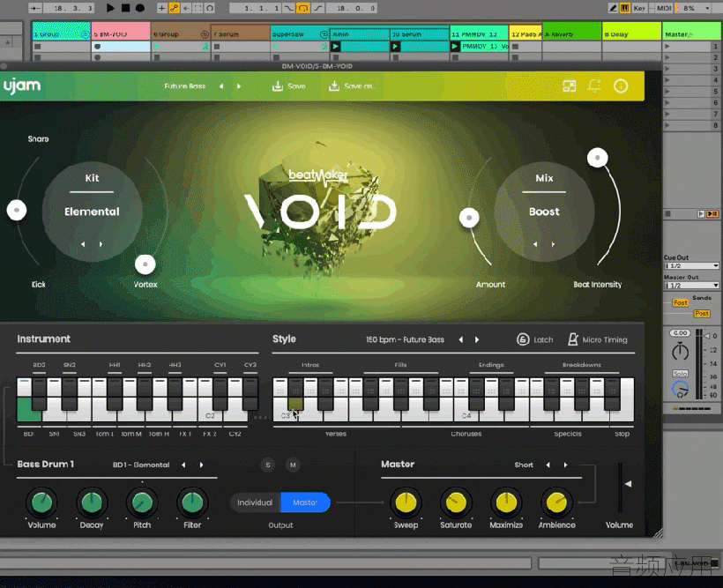Toggle computer MIDI keyboard icon

click(625, 8)
